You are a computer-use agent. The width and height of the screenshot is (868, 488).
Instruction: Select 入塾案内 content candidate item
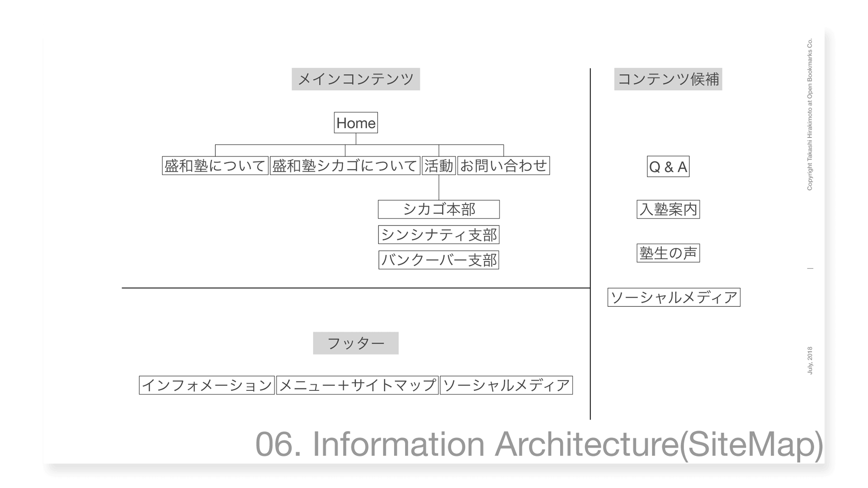(668, 209)
